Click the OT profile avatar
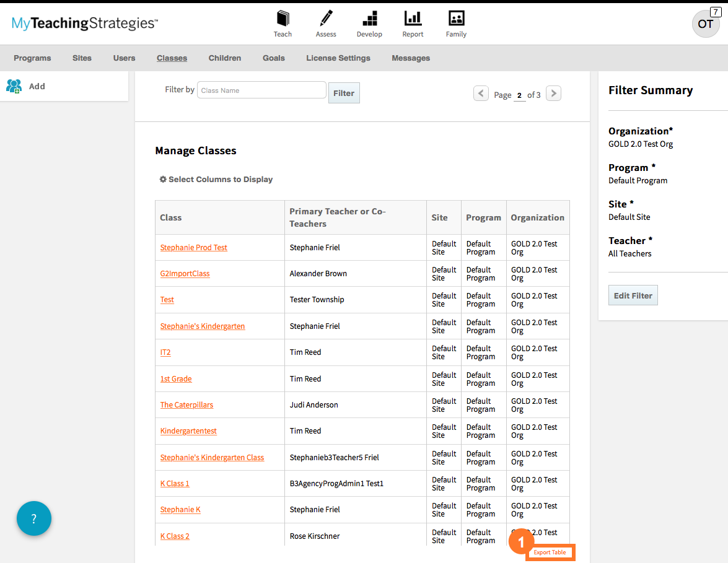The image size is (728, 563). point(705,24)
